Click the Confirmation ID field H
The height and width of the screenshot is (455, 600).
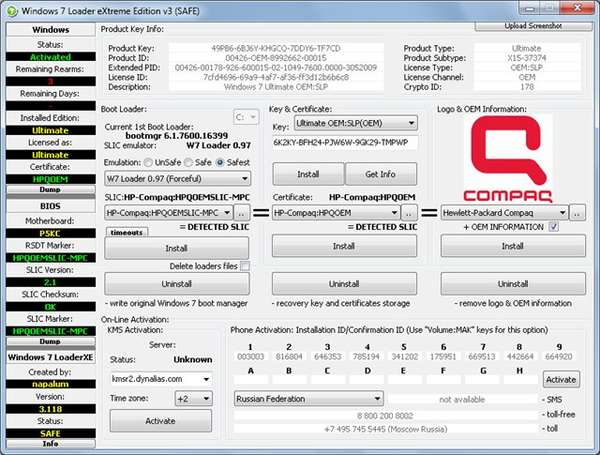click(x=520, y=380)
